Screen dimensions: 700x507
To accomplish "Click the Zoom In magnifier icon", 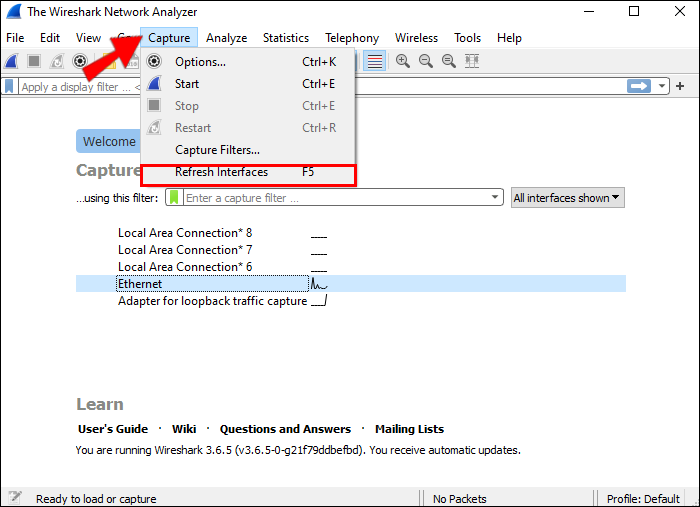I will (403, 61).
